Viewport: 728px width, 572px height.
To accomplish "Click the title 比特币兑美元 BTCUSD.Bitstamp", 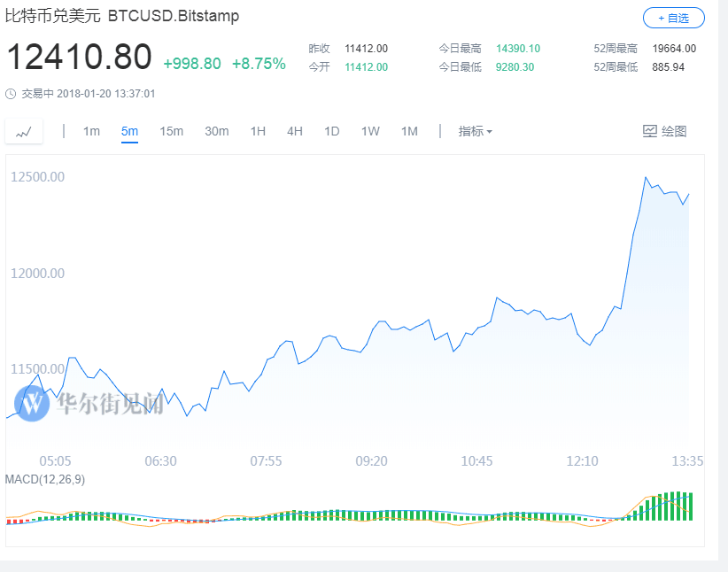I will pos(122,16).
